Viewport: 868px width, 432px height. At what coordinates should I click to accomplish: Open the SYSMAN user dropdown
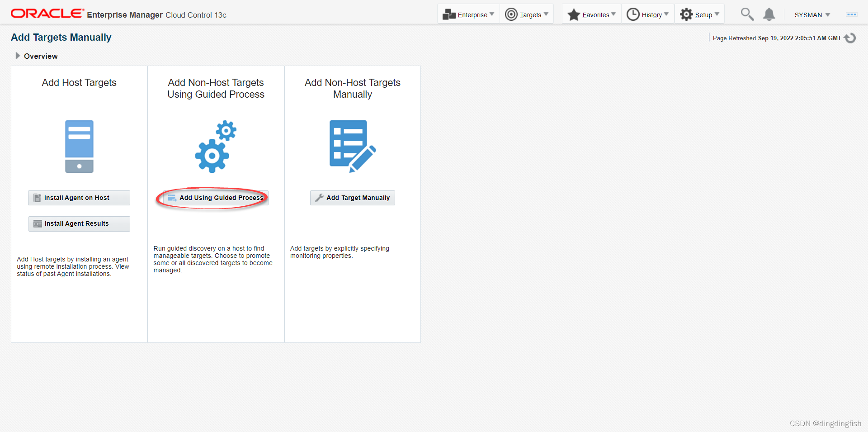(812, 15)
